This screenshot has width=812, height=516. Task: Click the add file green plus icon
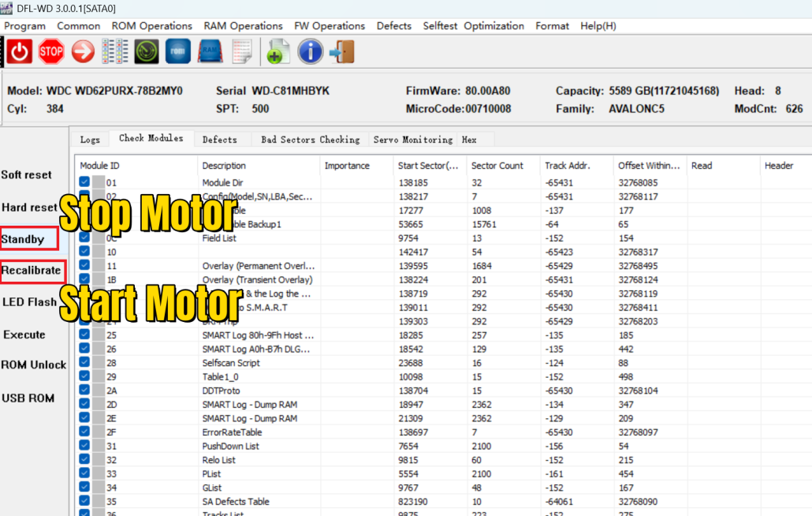pyautogui.click(x=278, y=52)
